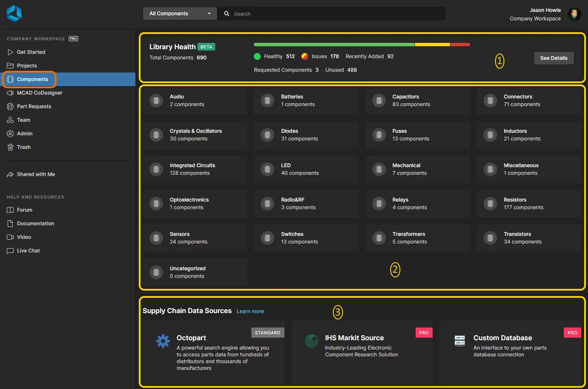The image size is (588, 389).
Task: Click the Resistors category chip icon
Action: tap(490, 204)
